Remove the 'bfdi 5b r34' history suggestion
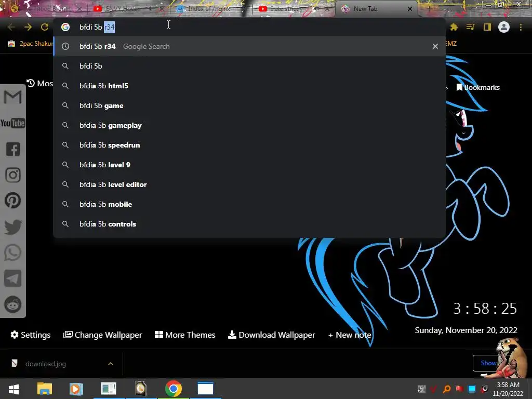This screenshot has height=399, width=532. (x=435, y=46)
